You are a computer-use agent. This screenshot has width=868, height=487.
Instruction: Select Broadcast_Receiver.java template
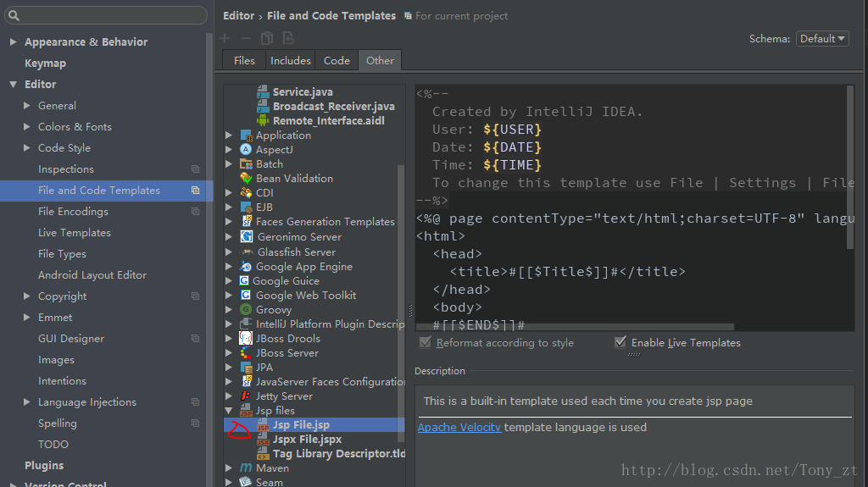click(x=333, y=106)
